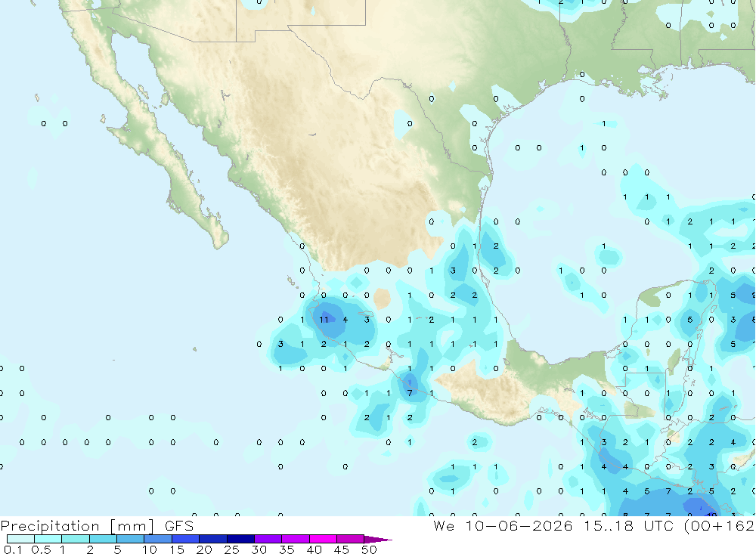Click the 45–50 mm dark magenta legend swatch

point(351,539)
